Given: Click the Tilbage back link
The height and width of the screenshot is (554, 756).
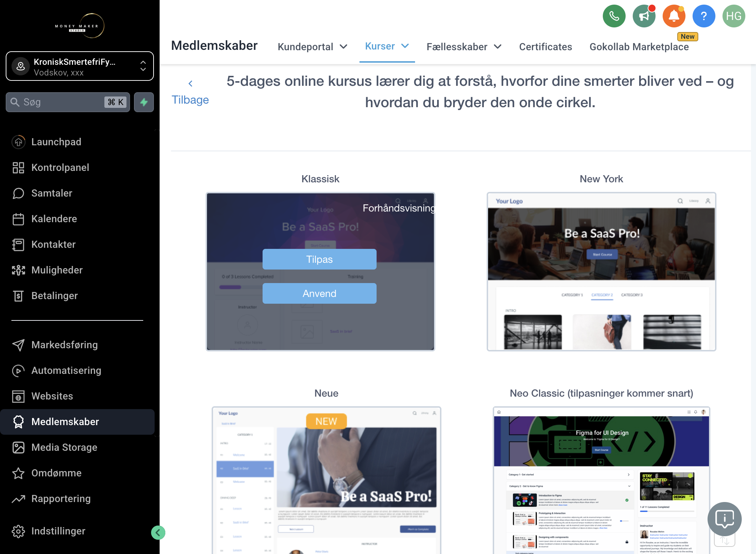Looking at the screenshot, I should [190, 100].
